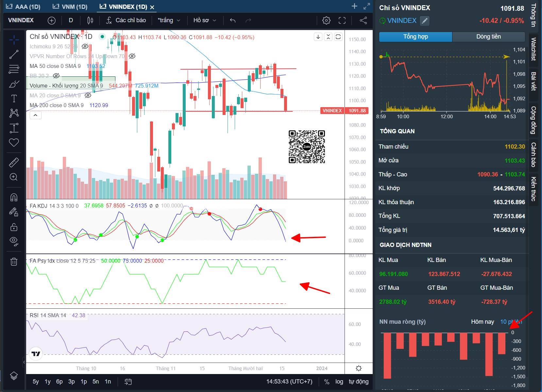Click the Zalo QR code on chart
This screenshot has width=542, height=392.
[x=307, y=147]
